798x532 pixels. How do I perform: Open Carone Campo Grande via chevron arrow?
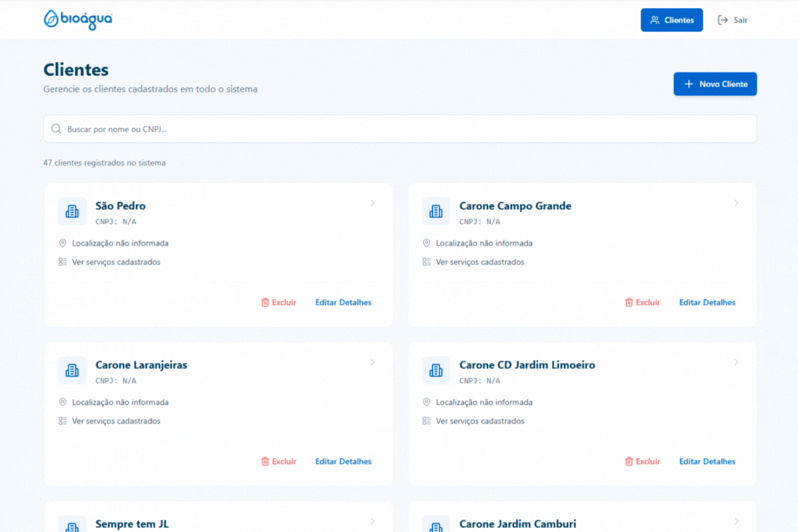pos(736,203)
